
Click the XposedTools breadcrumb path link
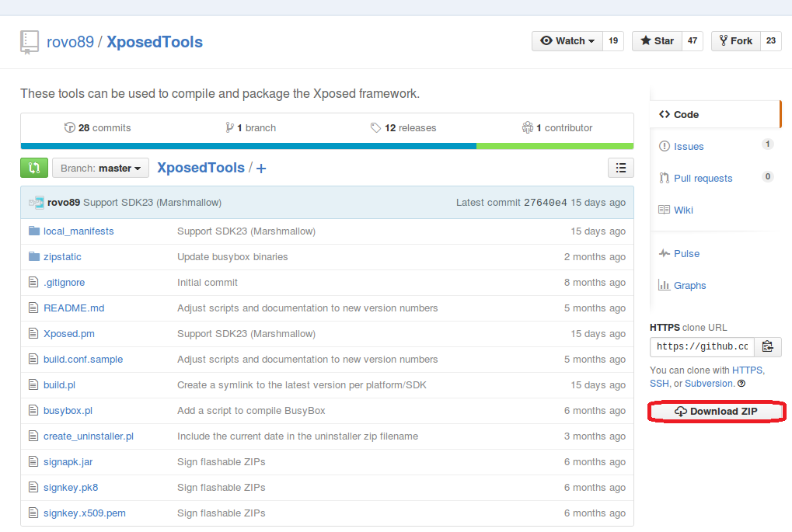tap(201, 168)
